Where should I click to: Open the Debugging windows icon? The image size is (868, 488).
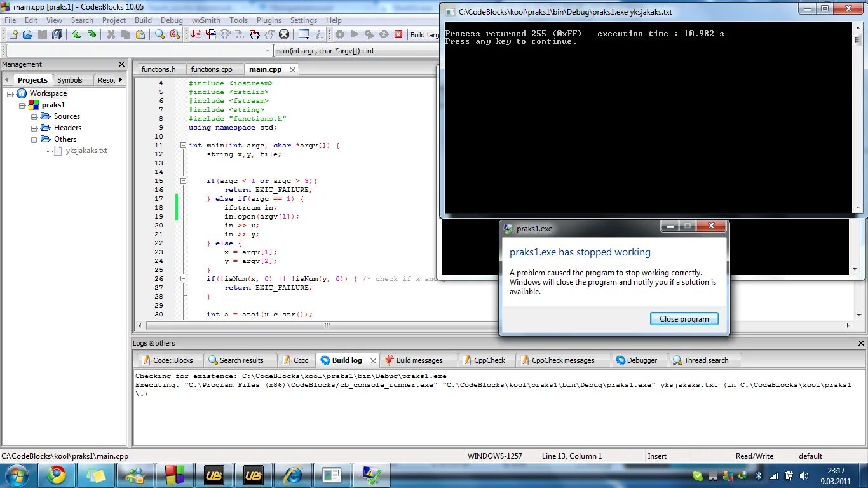[x=303, y=34]
